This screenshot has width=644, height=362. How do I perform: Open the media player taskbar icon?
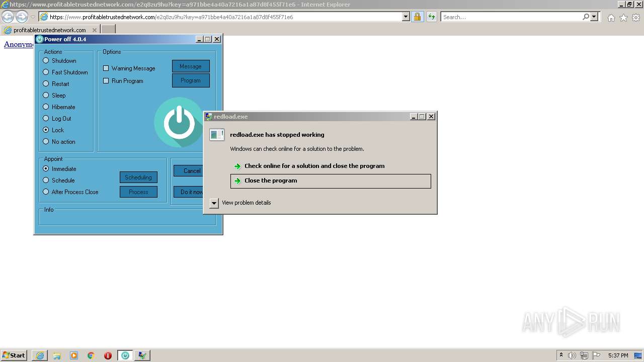(74, 355)
